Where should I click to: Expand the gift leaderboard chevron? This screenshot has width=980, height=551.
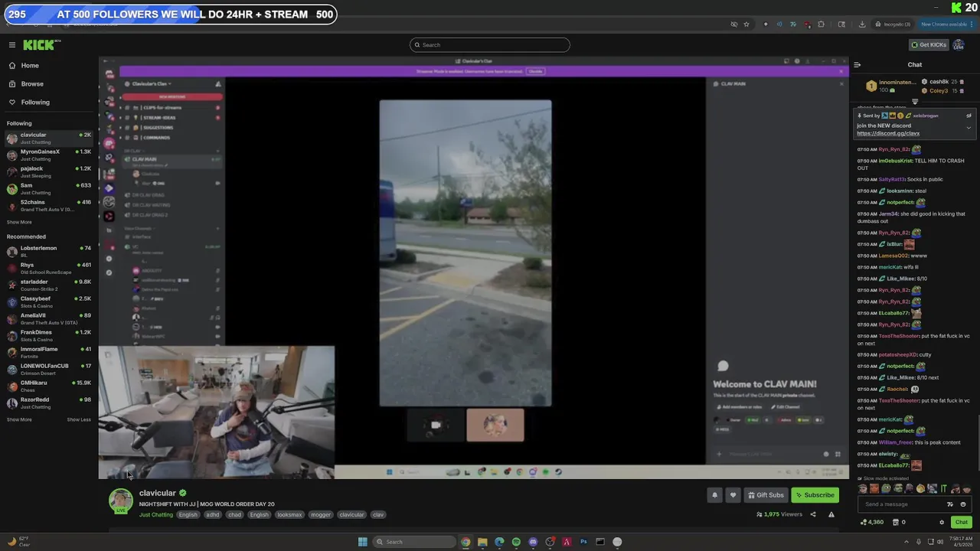click(x=914, y=102)
